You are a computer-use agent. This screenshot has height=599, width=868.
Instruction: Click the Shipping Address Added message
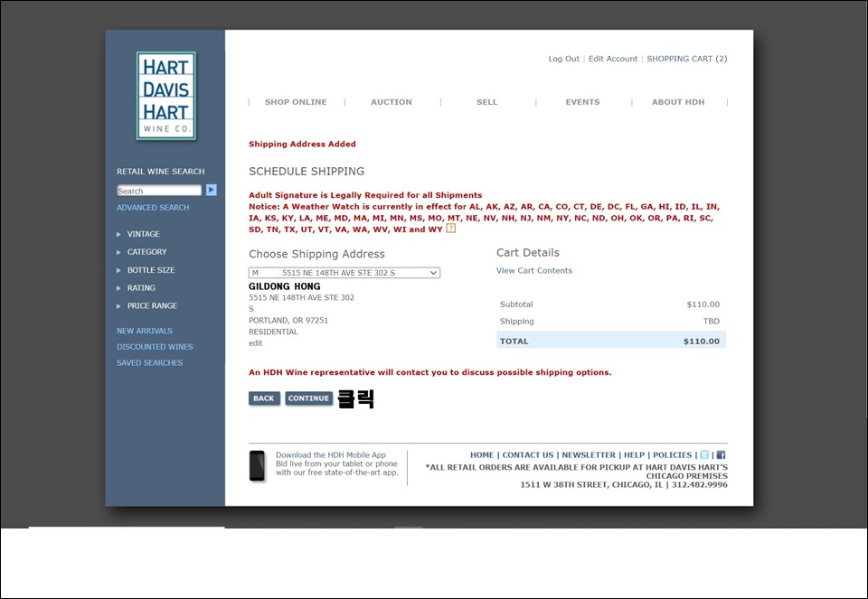pos(302,144)
